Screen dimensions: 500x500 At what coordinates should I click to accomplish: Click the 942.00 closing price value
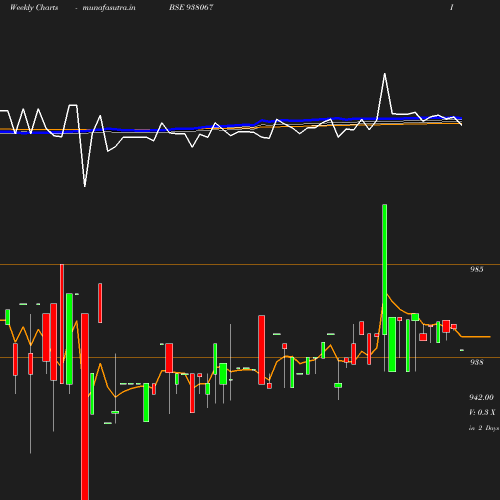(481, 397)
